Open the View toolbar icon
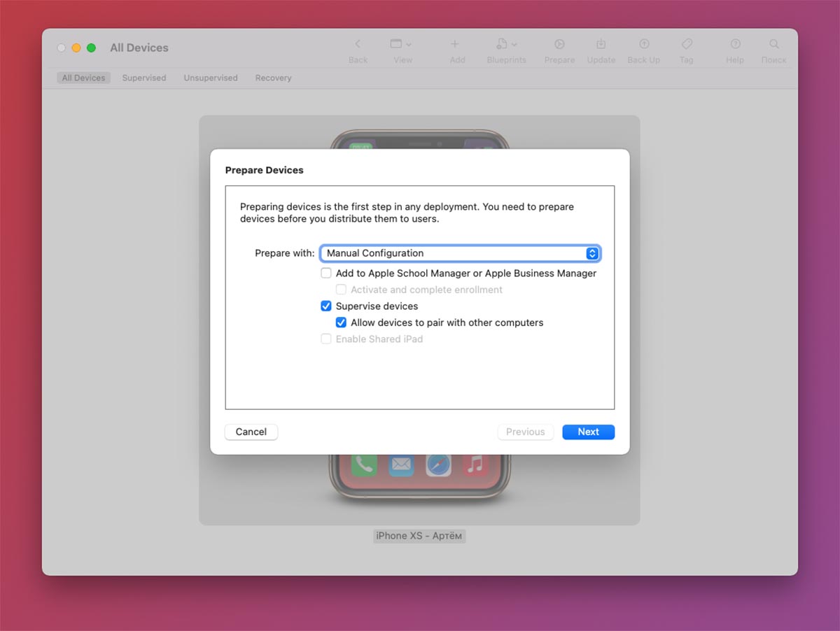 point(396,44)
